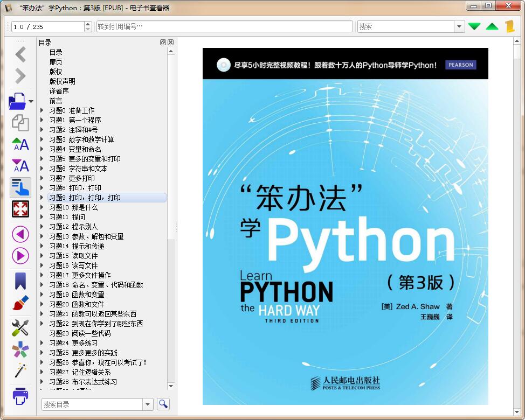Click the 搜索 text field in the toolbar
Viewport: 525px width, 420px height.
click(x=406, y=26)
